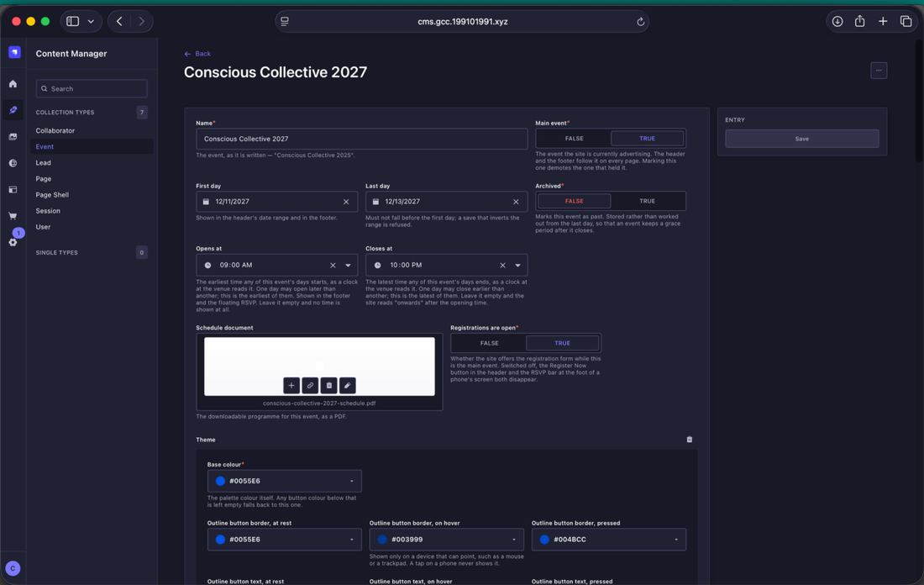
Task: Click the Safari share icon
Action: (860, 21)
